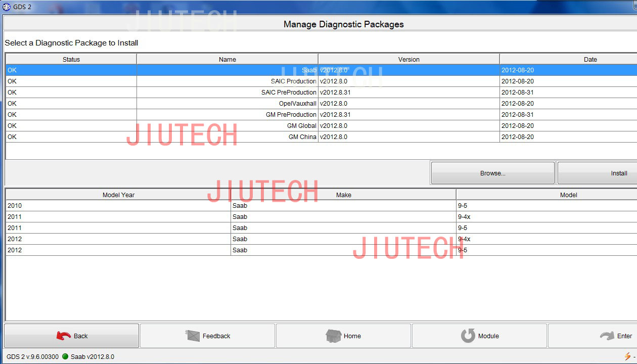Sort packages by Version column header
Screen dimensions: 637x364
pos(408,59)
